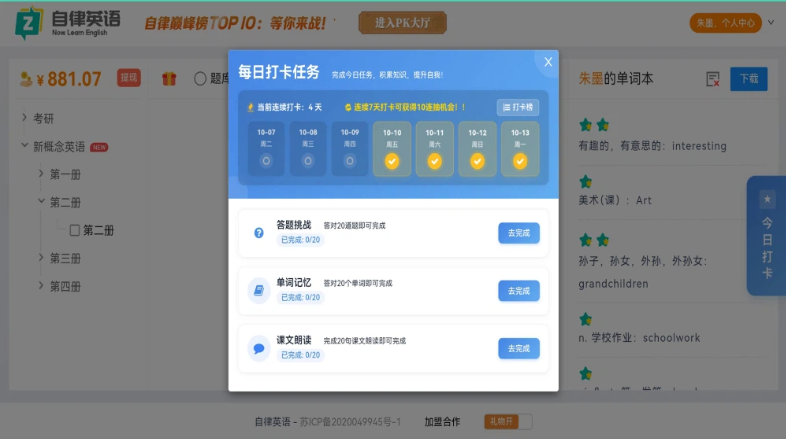Collapse the 新概念英语 tree node
This screenshot has width=786, height=439.
point(24,146)
